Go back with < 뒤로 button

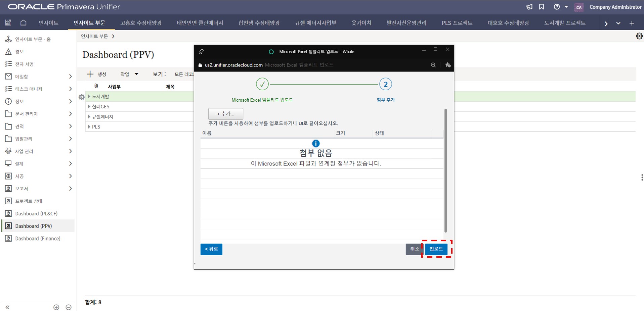211,249
